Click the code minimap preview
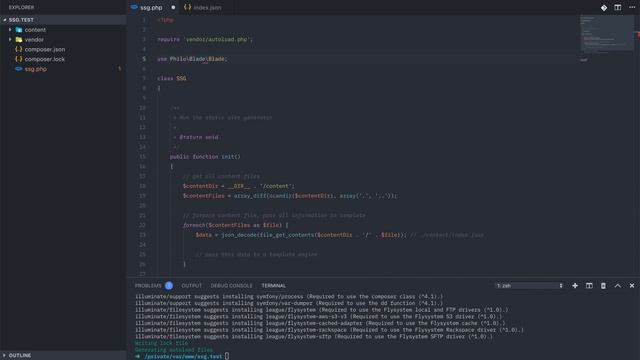640x360 pixels. pyautogui.click(x=607, y=34)
